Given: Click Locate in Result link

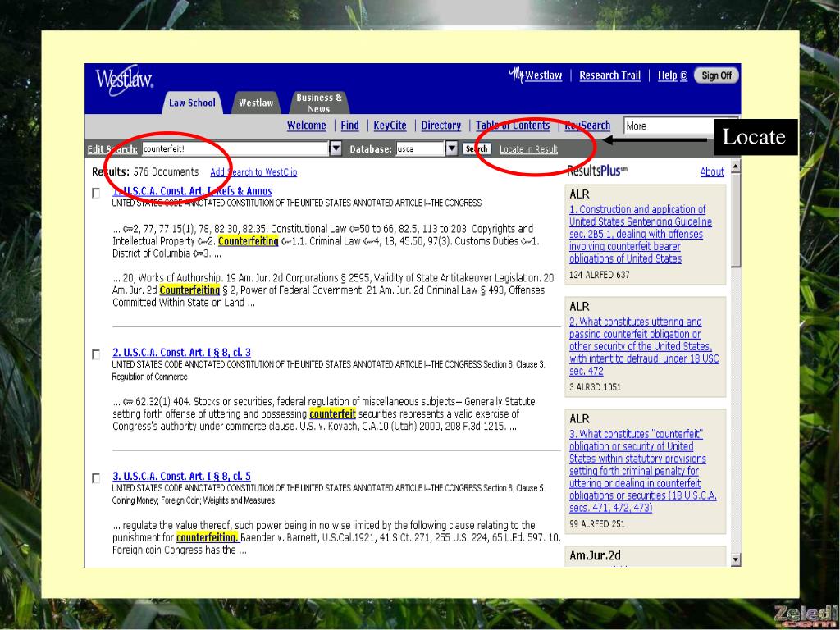Looking at the screenshot, I should tap(529, 149).
